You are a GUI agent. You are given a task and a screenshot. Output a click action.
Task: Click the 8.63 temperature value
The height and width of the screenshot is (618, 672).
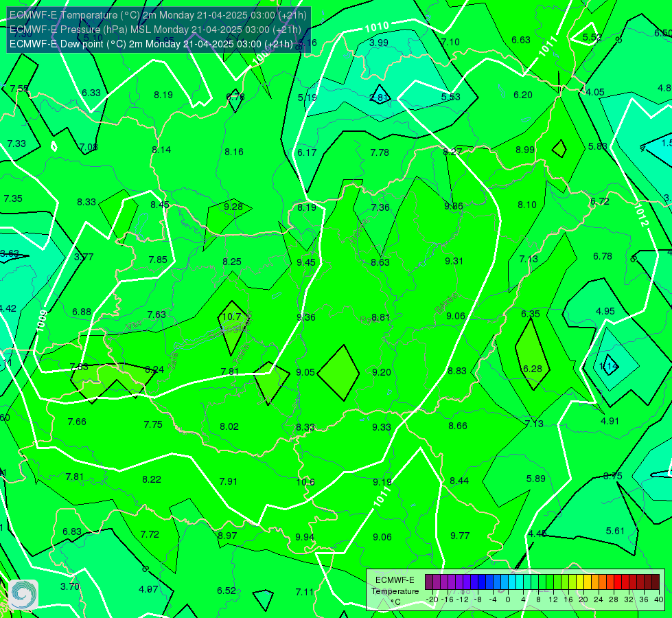380,262
